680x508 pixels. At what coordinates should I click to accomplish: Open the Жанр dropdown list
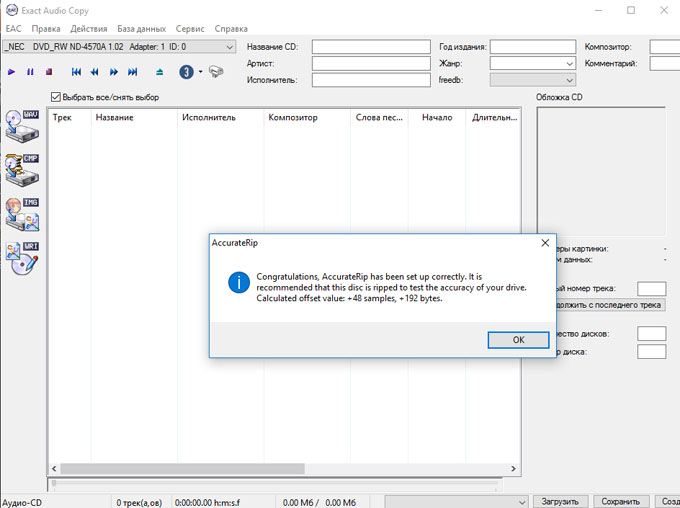(569, 64)
